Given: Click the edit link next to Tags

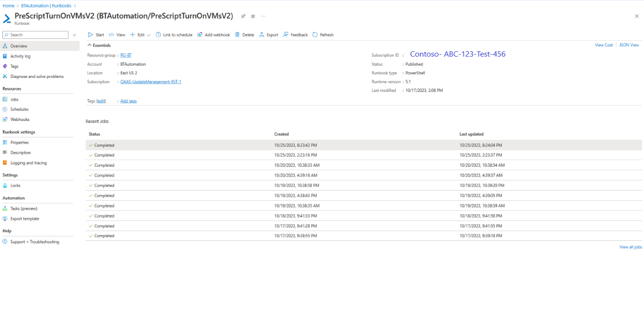Looking at the screenshot, I should click(101, 101).
